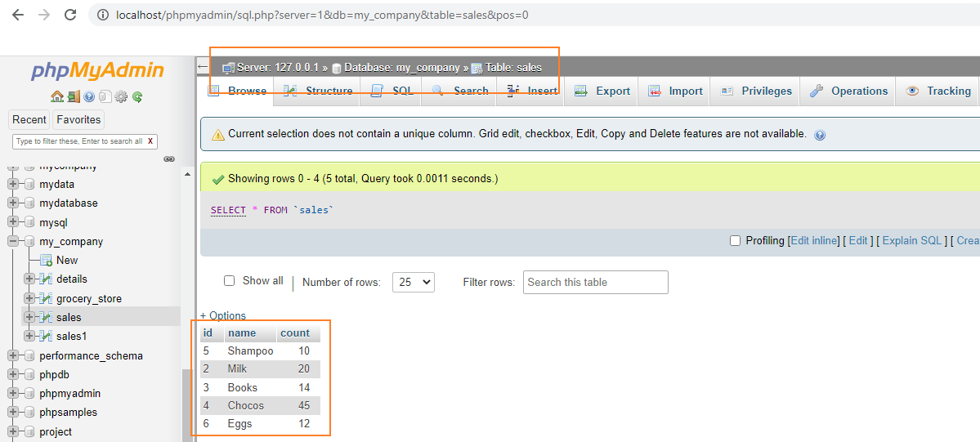The height and width of the screenshot is (442, 980).
Task: Expand the grocery_store table node
Action: 29,298
